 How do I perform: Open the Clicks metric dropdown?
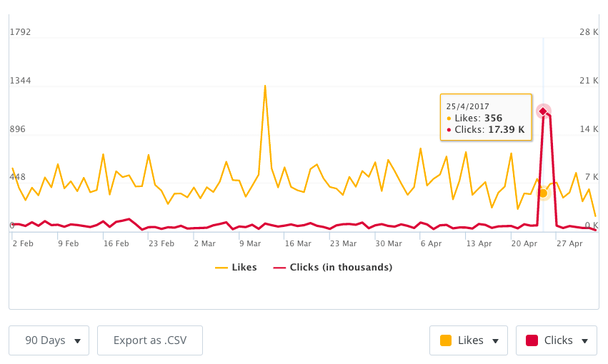pos(557,340)
